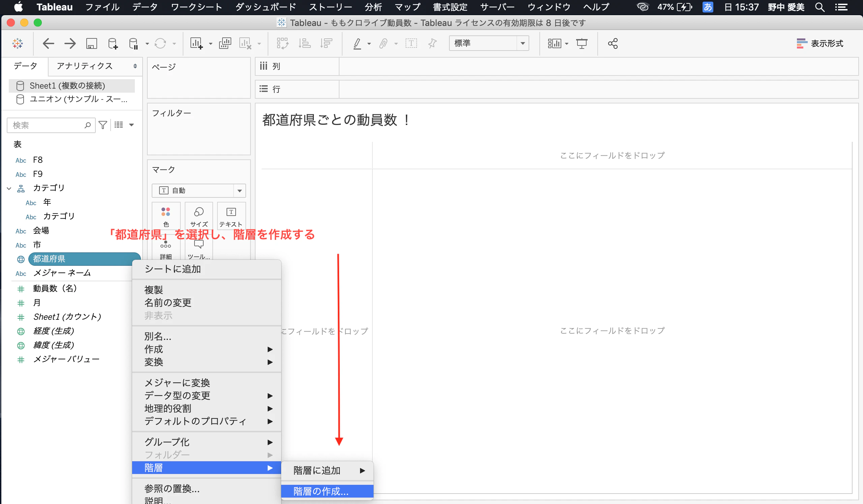This screenshot has width=863, height=504.
Task: Share workbook with others icon
Action: 613,43
